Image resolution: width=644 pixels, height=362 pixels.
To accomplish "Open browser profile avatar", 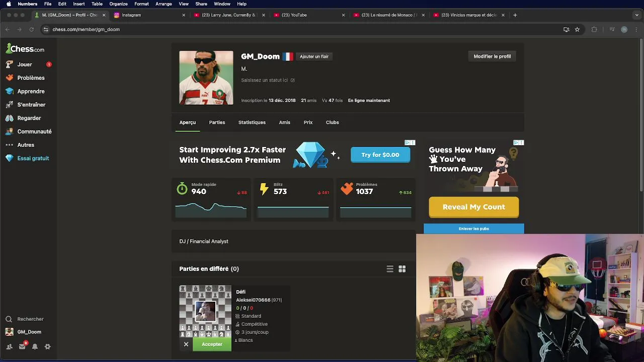I will tap(624, 30).
